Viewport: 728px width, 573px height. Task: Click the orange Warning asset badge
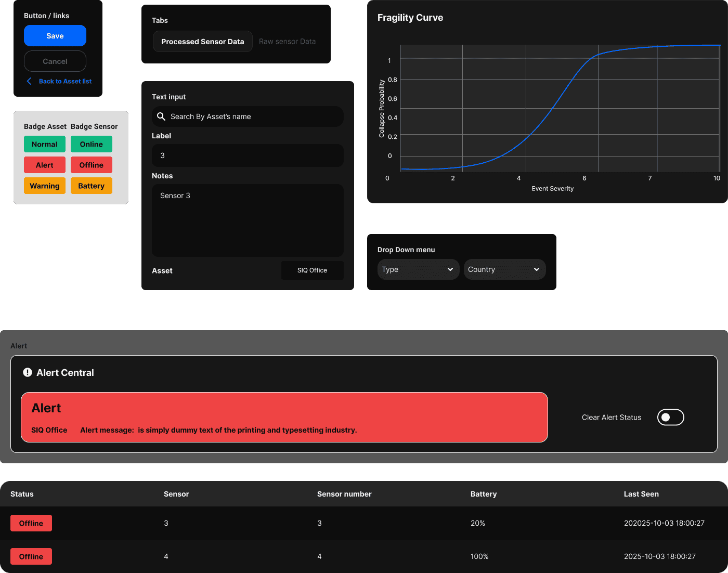45,186
